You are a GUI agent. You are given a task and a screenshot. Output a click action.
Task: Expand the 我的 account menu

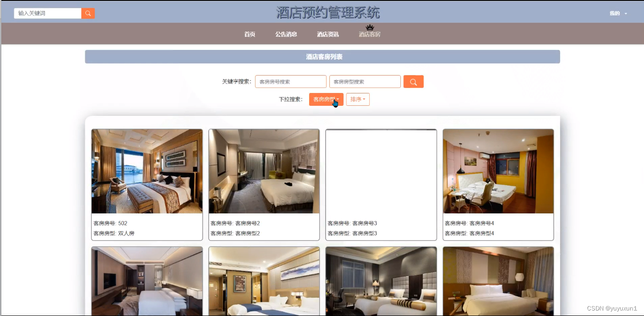[x=618, y=13]
